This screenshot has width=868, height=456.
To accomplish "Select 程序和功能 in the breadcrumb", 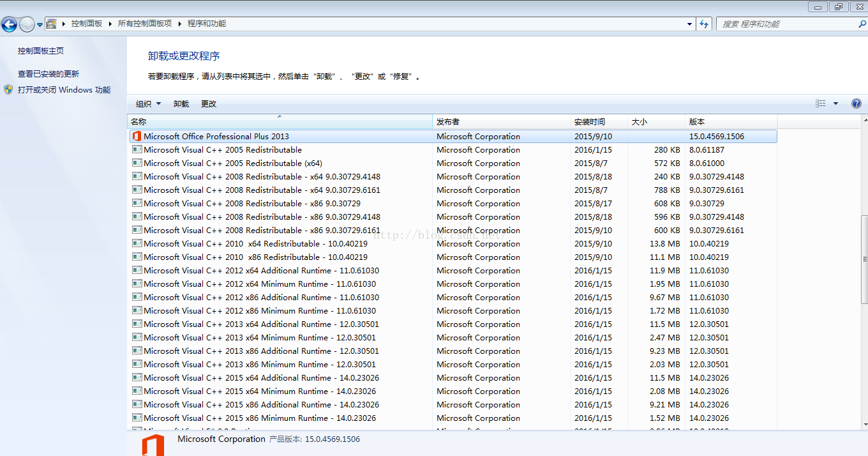I will (207, 24).
